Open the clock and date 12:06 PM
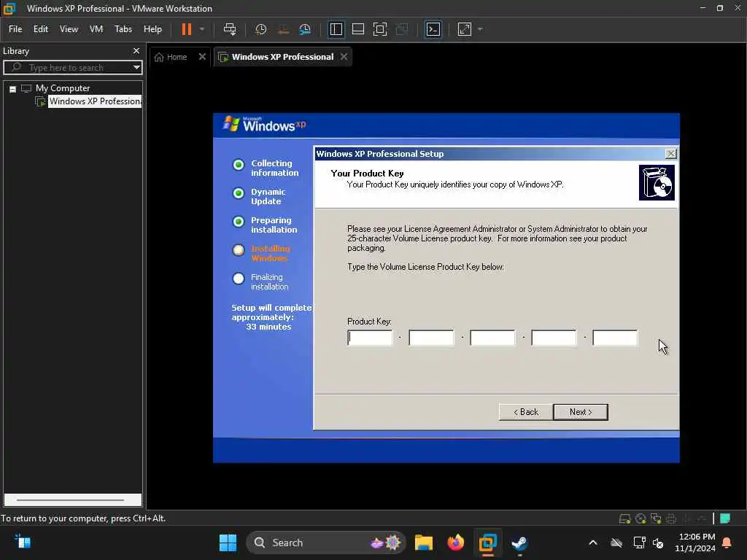 [695, 542]
